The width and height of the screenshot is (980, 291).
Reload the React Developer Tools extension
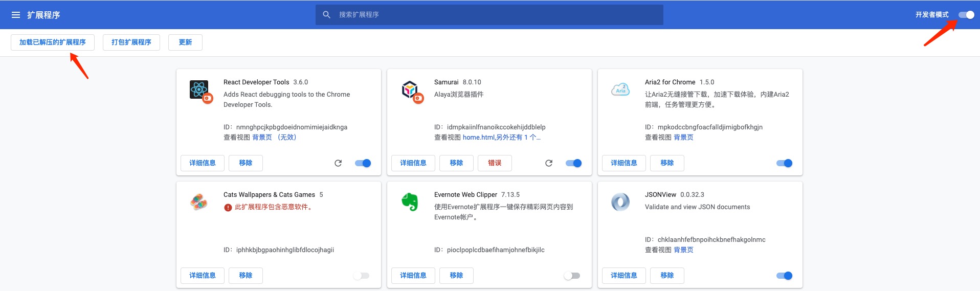[338, 163]
